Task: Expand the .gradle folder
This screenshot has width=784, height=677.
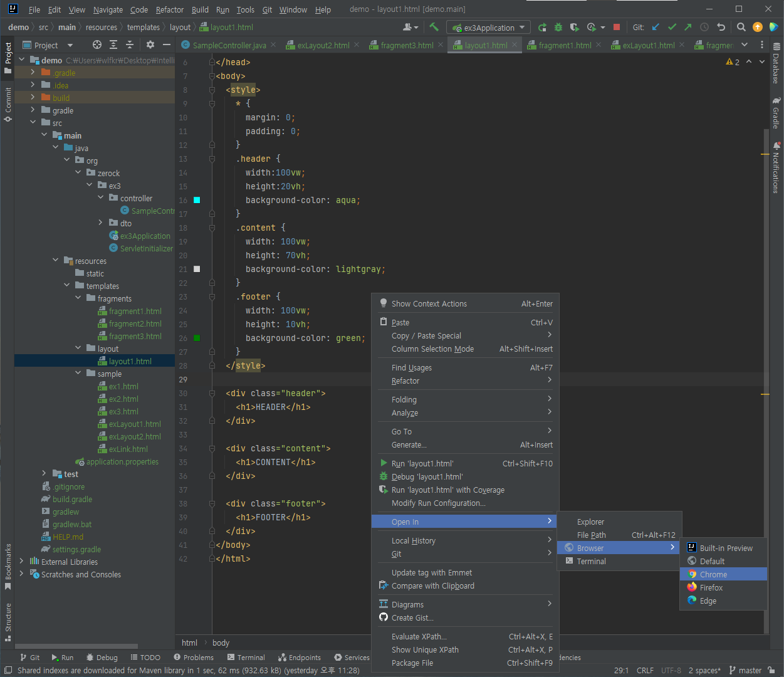Action: 33,73
